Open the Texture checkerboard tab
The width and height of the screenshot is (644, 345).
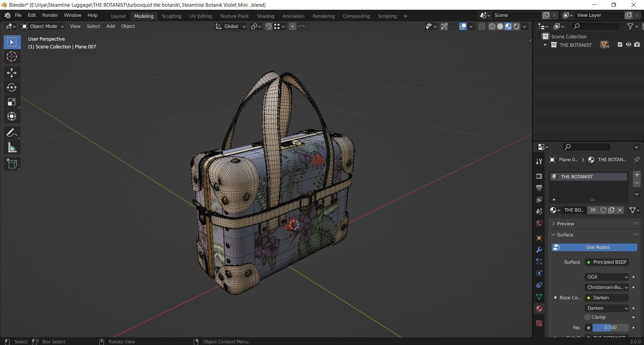[x=539, y=323]
